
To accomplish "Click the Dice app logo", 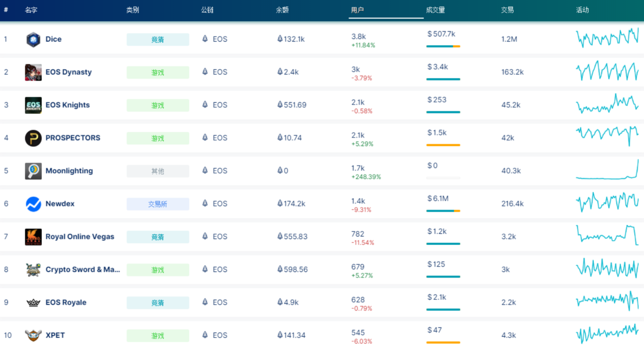I will [33, 39].
